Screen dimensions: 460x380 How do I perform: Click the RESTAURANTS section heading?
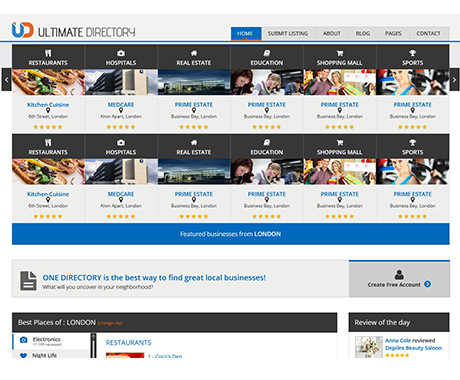pos(128,342)
